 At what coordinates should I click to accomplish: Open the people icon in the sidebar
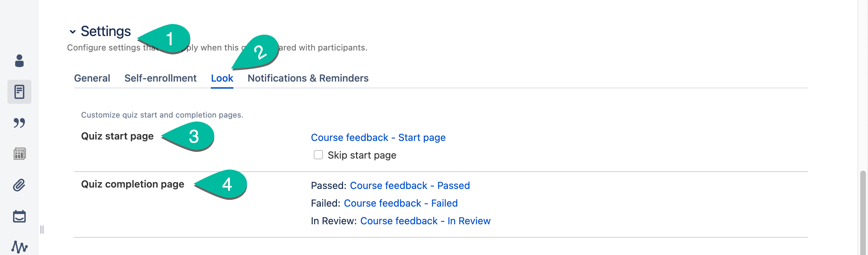19,61
